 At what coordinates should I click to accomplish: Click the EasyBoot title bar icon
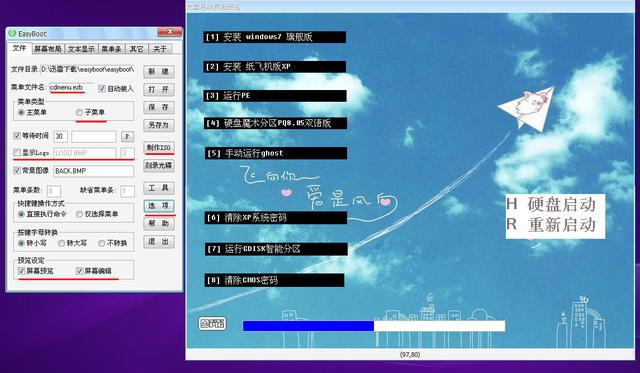[12, 33]
